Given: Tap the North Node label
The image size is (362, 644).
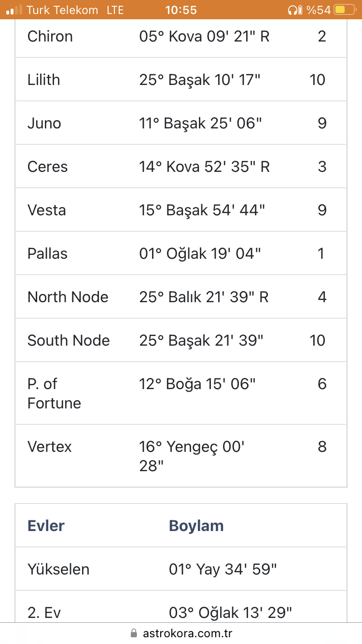Looking at the screenshot, I should pyautogui.click(x=68, y=297).
